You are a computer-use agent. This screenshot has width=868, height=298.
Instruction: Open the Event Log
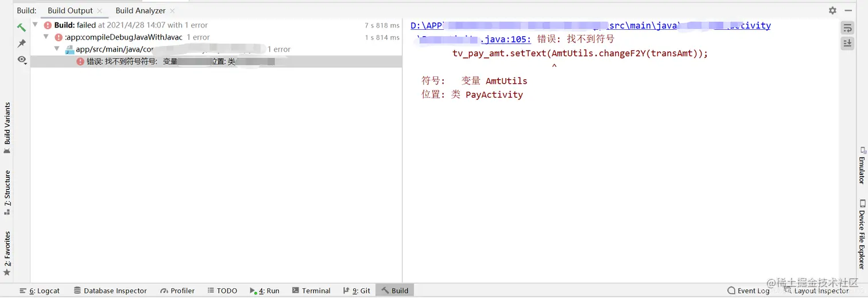pyautogui.click(x=748, y=291)
